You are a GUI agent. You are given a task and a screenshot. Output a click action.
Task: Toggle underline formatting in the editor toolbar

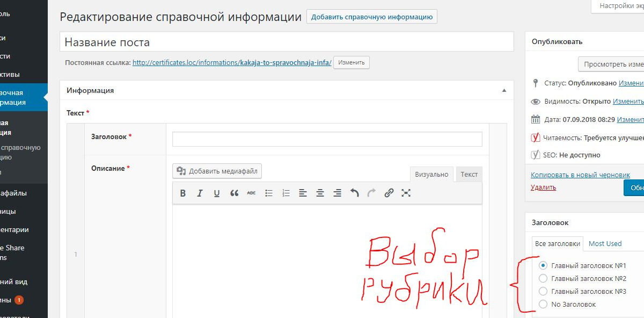coord(217,193)
